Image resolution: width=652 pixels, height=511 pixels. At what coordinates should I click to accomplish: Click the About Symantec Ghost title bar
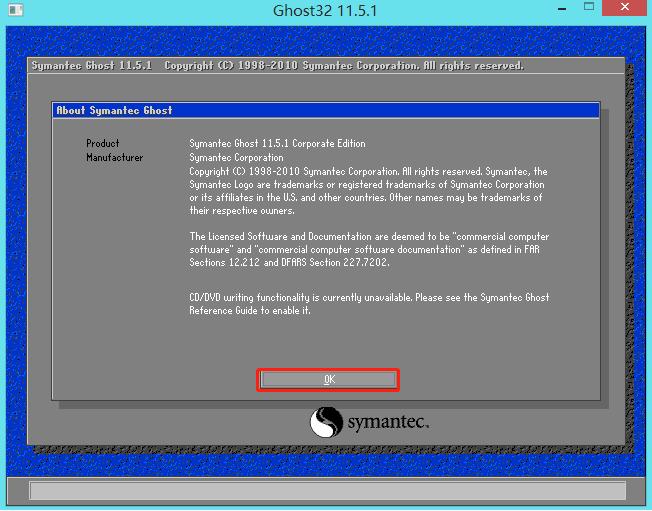[326, 110]
